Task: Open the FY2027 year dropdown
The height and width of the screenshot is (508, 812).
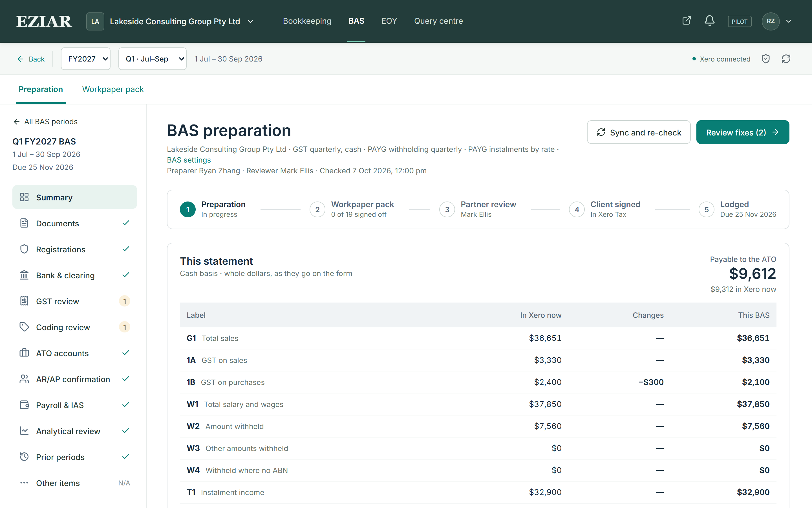Action: [x=85, y=59]
